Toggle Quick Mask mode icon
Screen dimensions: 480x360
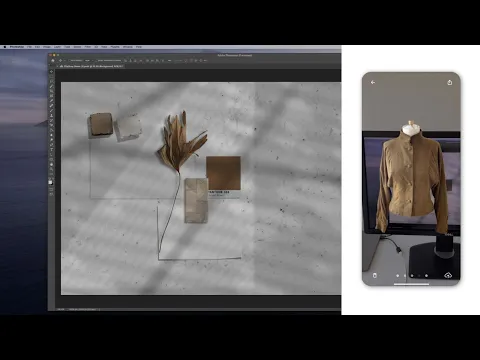(x=51, y=189)
